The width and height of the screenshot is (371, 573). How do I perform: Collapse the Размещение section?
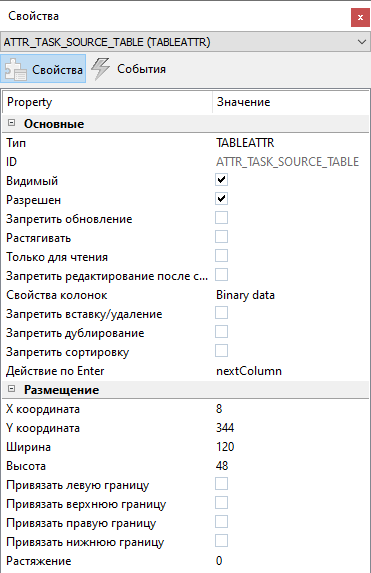point(11,389)
